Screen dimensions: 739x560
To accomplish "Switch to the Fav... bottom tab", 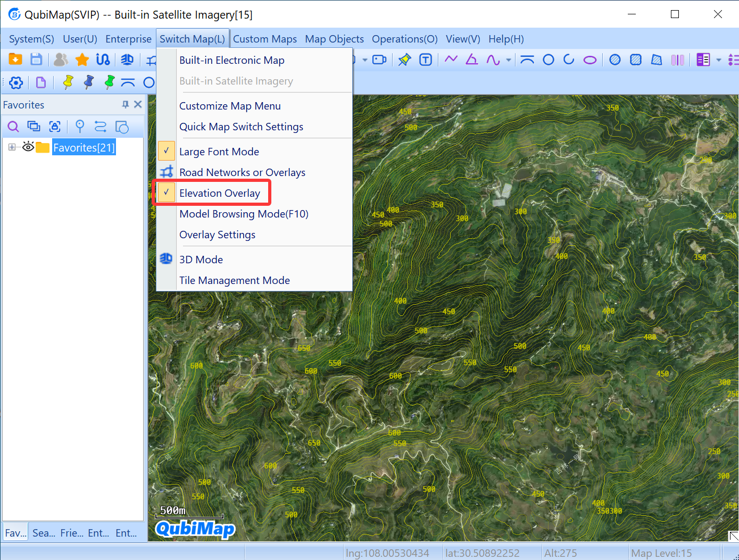I will [x=15, y=533].
